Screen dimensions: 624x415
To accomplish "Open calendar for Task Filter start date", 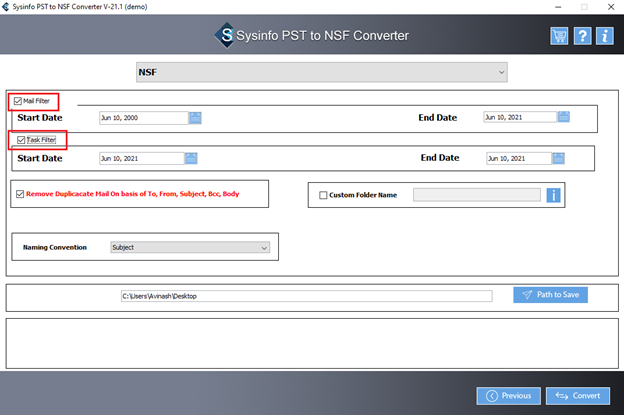I will (191, 158).
